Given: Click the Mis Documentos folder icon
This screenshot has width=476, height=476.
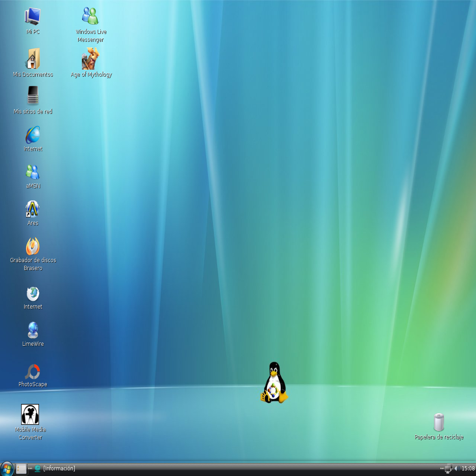Looking at the screenshot, I should click(33, 59).
